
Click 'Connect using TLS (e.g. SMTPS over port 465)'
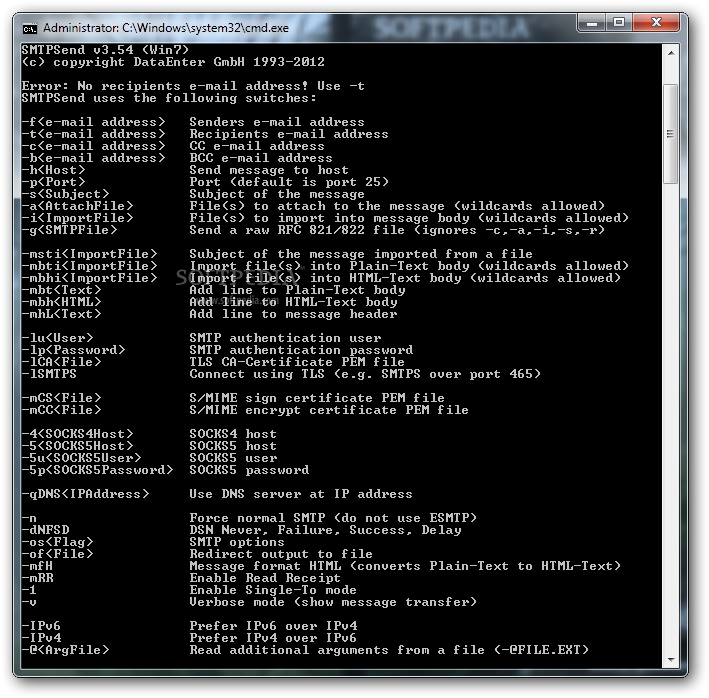tap(365, 374)
